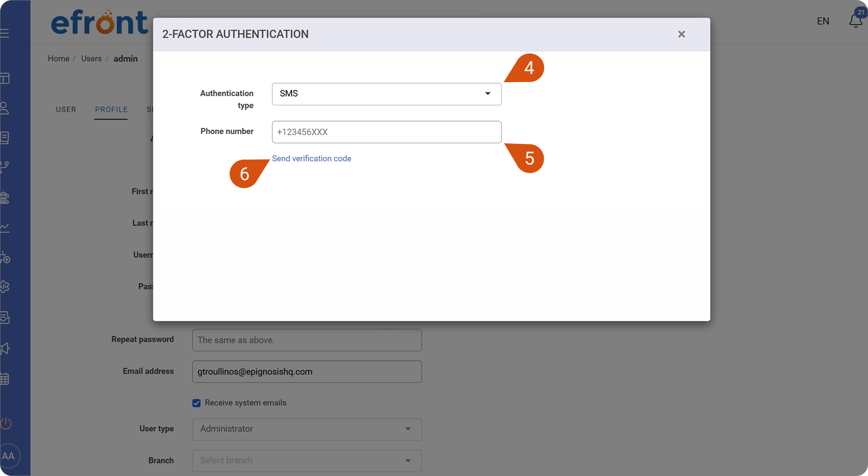Click admin in the breadcrumb
868x476 pixels.
coord(126,58)
